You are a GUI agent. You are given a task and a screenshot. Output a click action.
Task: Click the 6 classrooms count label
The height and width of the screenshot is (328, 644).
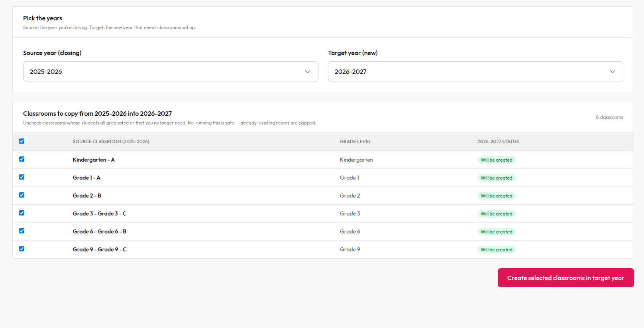click(x=609, y=117)
